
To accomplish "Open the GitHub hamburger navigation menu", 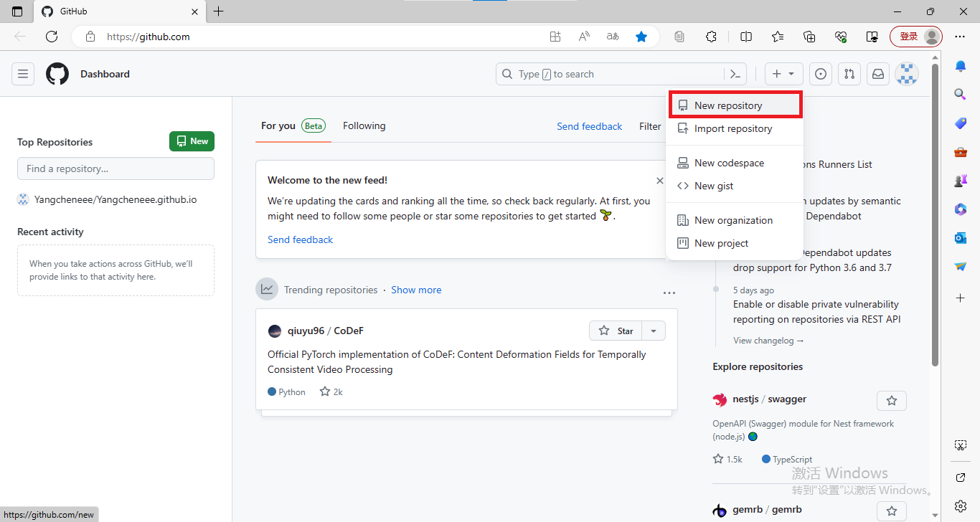I will coord(23,74).
